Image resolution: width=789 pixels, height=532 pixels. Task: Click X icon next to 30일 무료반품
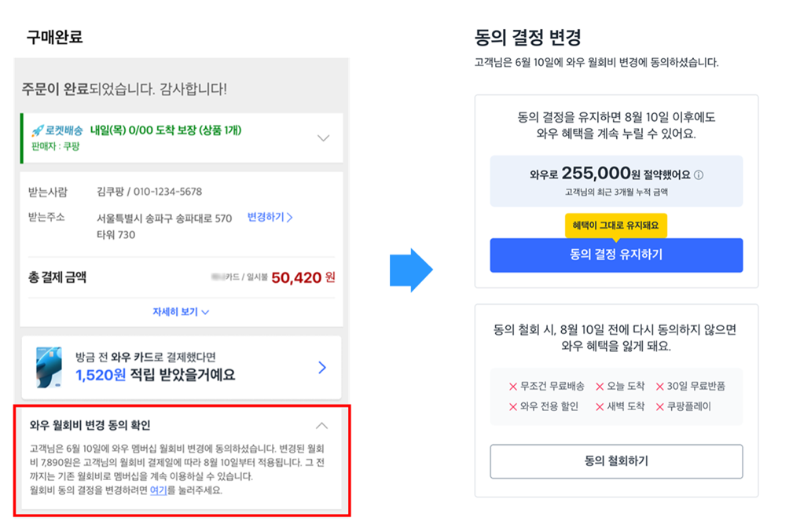pyautogui.click(x=660, y=387)
